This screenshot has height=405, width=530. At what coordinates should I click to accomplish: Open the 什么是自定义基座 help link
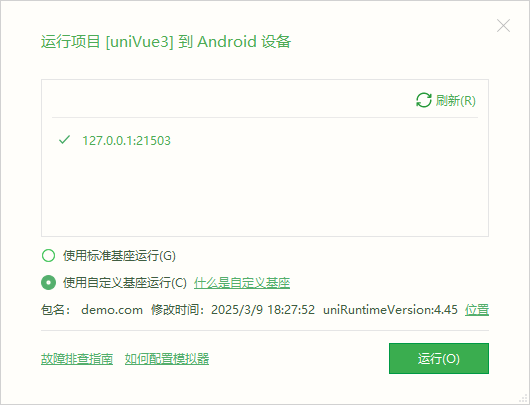(242, 283)
